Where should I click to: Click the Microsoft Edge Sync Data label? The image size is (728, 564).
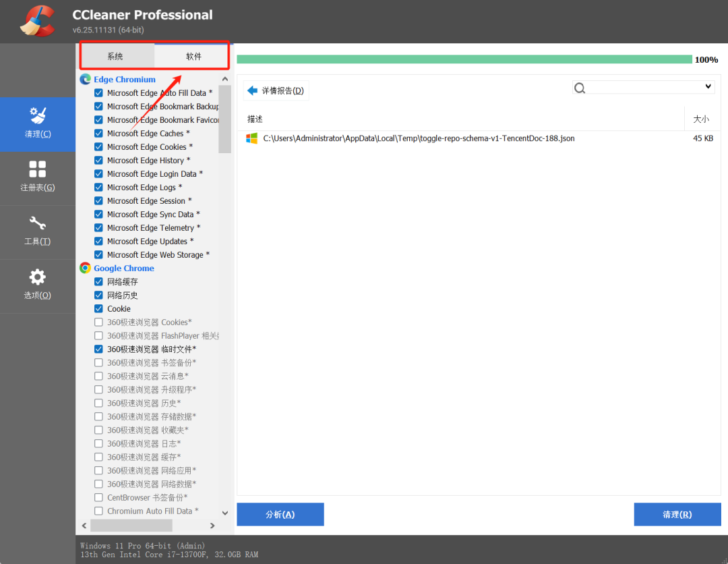[x=153, y=214]
